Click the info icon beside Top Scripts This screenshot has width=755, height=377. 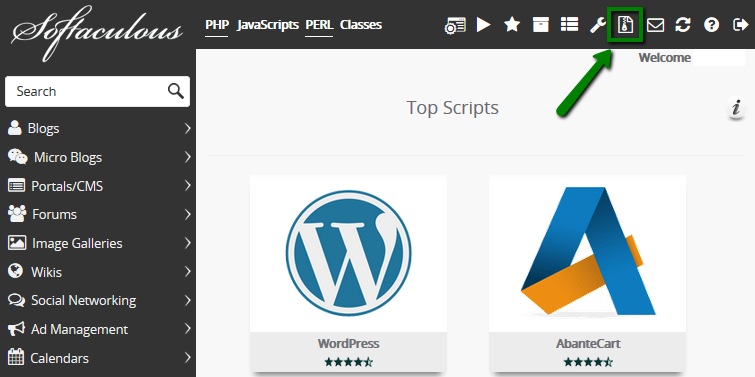pyautogui.click(x=736, y=108)
